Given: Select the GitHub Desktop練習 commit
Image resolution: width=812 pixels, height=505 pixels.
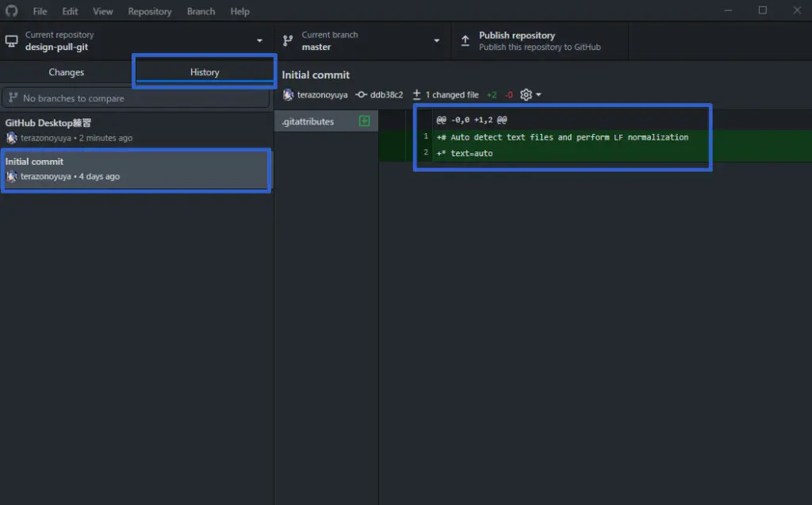Looking at the screenshot, I should (136, 130).
